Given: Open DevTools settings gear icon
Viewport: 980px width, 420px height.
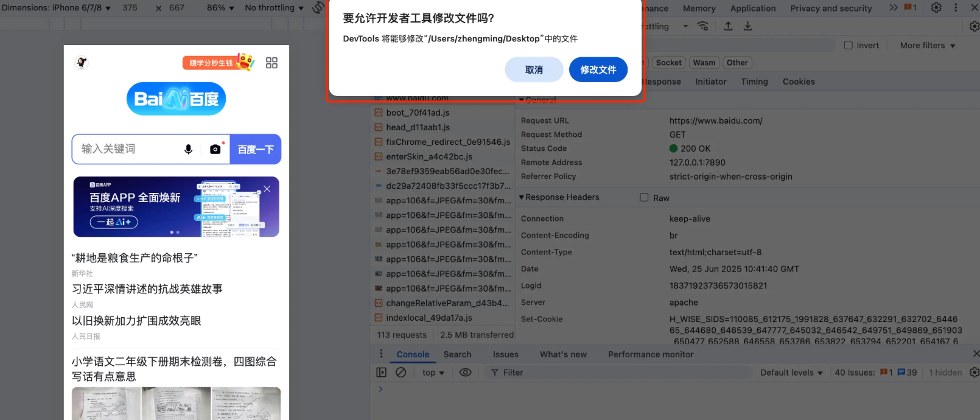Looking at the screenshot, I should [x=936, y=8].
